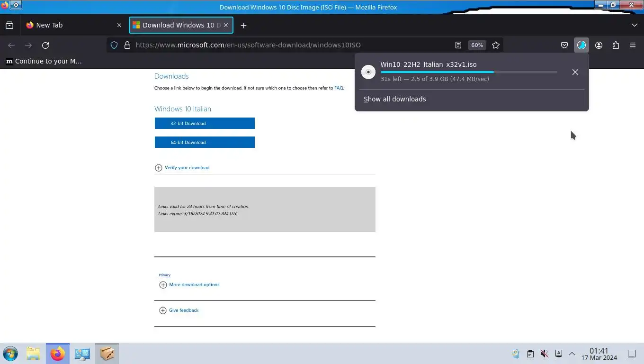Open the Firefox account icon

[599, 45]
